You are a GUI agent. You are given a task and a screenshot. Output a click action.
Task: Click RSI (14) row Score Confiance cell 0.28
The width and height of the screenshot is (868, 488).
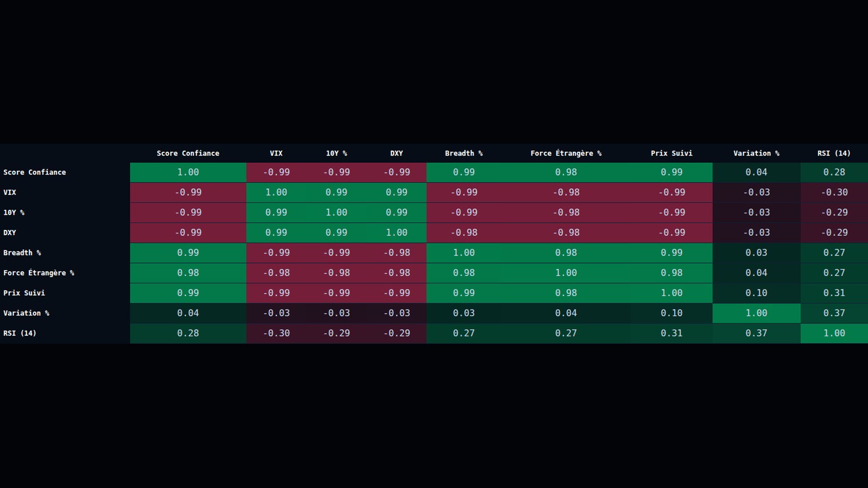(x=188, y=333)
